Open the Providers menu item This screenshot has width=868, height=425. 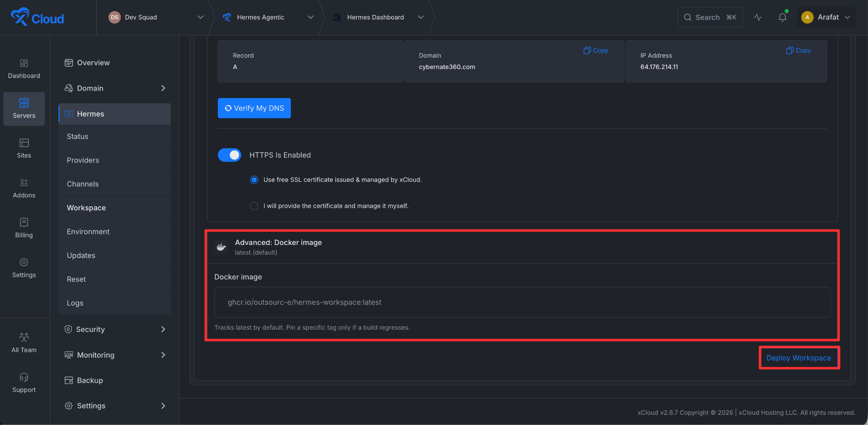coord(114,160)
